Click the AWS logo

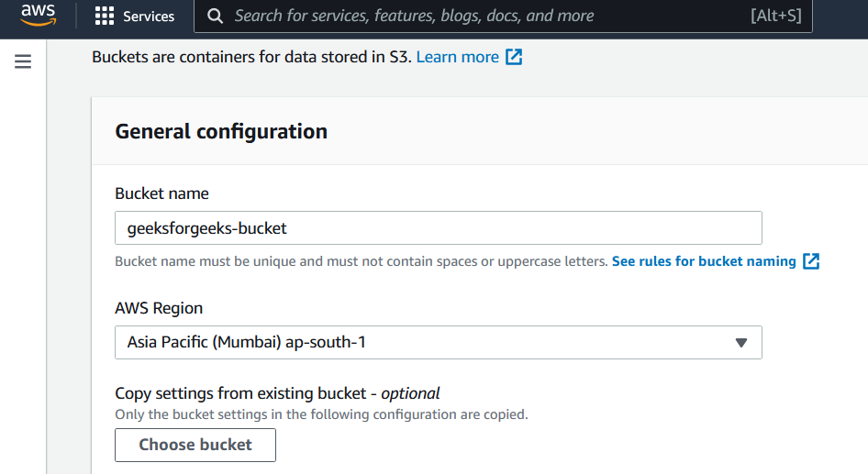[x=39, y=16]
